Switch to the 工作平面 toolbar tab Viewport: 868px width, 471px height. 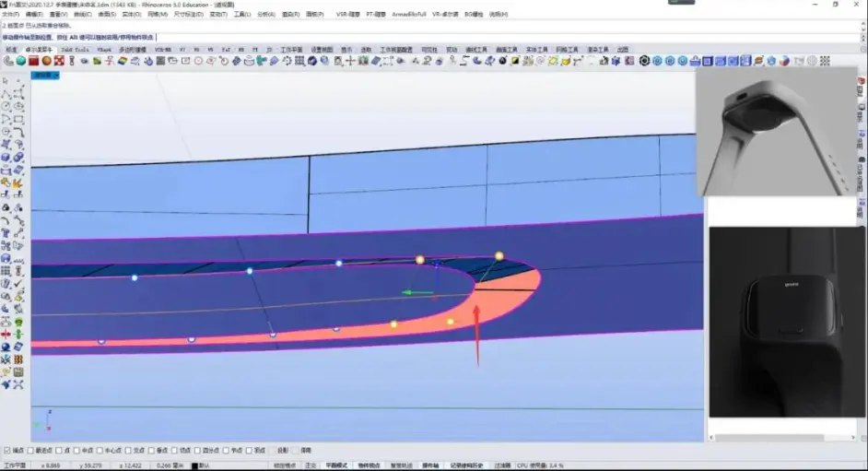point(292,50)
